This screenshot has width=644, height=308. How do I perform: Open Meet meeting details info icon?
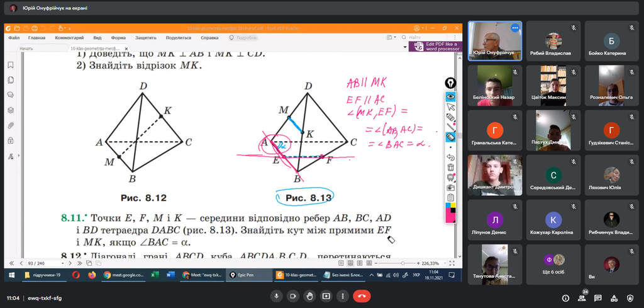click(565, 298)
